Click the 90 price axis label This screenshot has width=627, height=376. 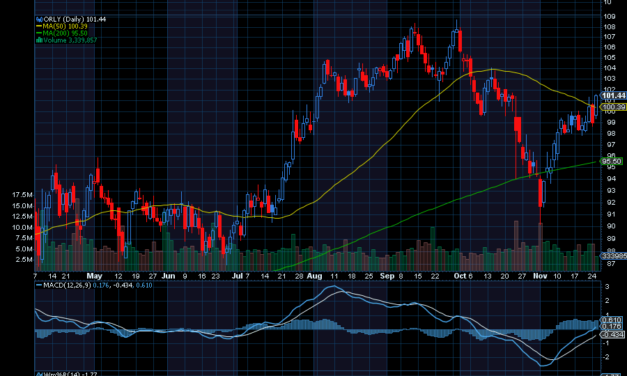tap(611, 226)
